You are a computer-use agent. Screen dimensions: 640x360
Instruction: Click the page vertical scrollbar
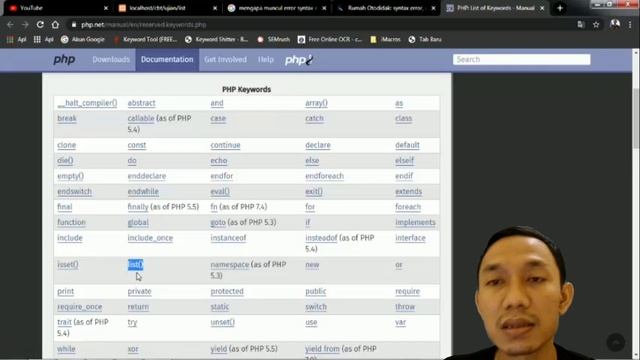636,118
